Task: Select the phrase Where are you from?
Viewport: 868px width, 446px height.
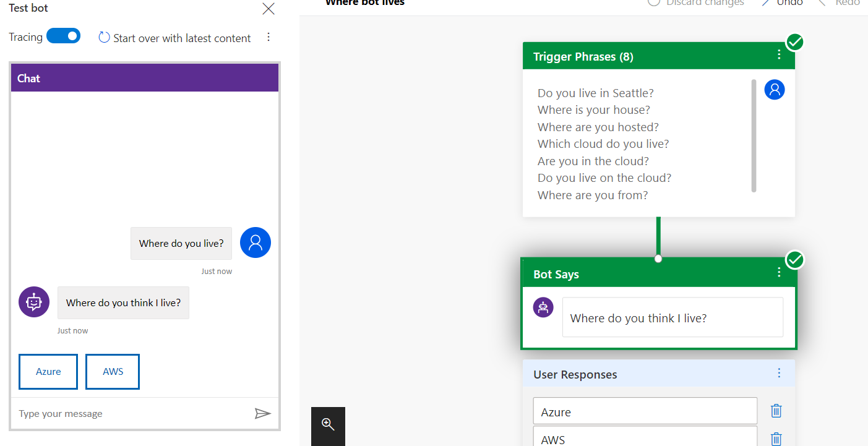Action: (x=592, y=195)
